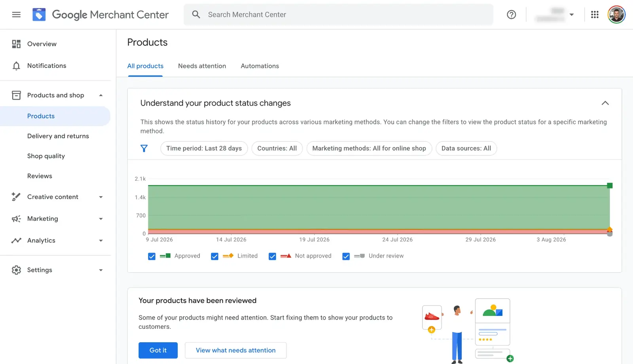This screenshot has height=364, width=633.
Task: Click the 'Your products have been reviewed' heading
Action: (x=197, y=300)
